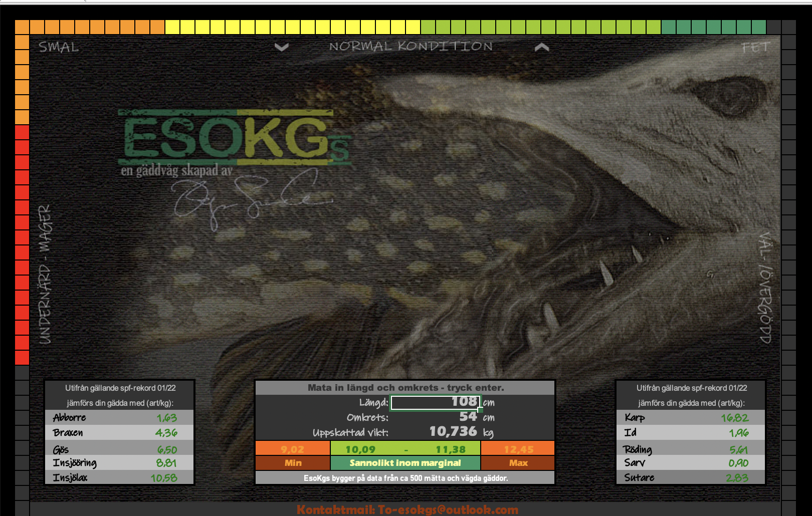
Task: Click the green Sannolikt inom marginal cell
Action: (405, 463)
